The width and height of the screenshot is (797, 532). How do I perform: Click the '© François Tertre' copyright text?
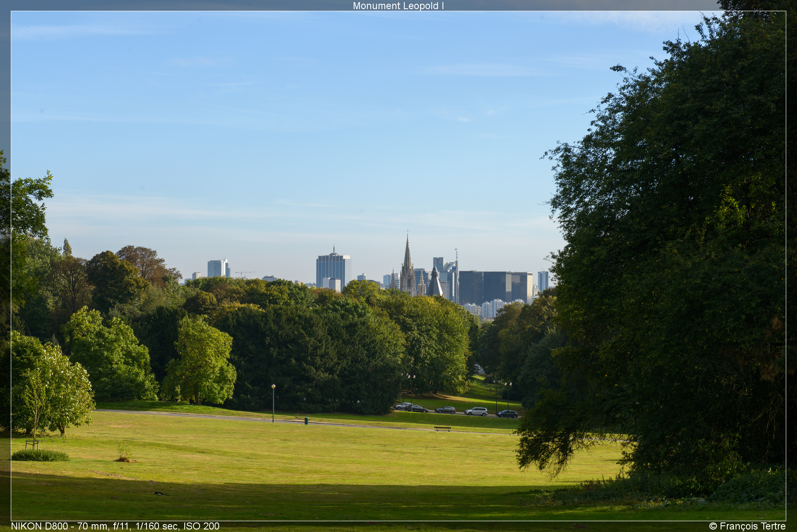(x=747, y=526)
